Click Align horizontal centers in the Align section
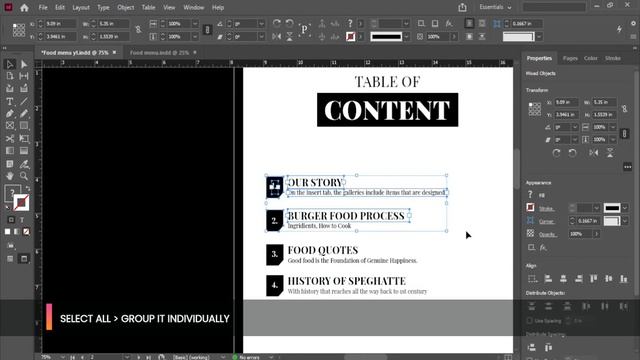The width and height of the screenshot is (640, 360). coord(563,279)
